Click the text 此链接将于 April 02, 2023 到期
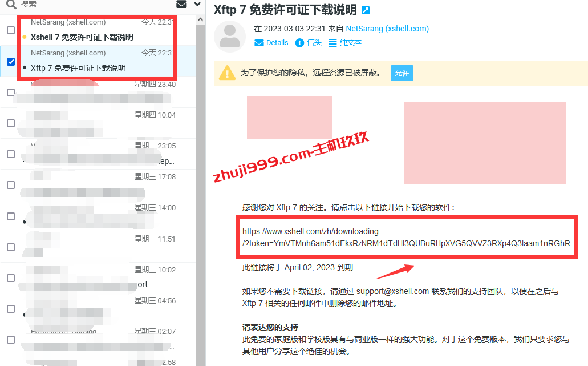 tap(298, 267)
